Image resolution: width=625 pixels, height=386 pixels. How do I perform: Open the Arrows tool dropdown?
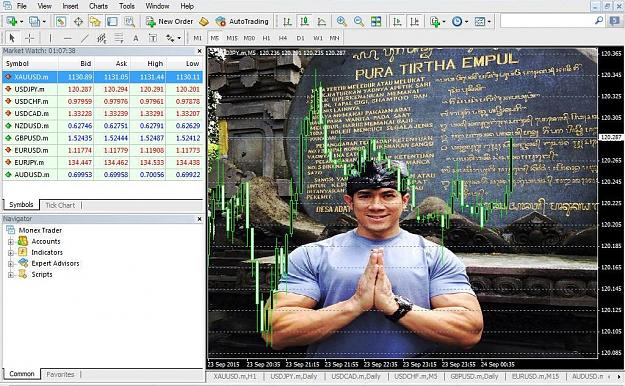(x=179, y=38)
